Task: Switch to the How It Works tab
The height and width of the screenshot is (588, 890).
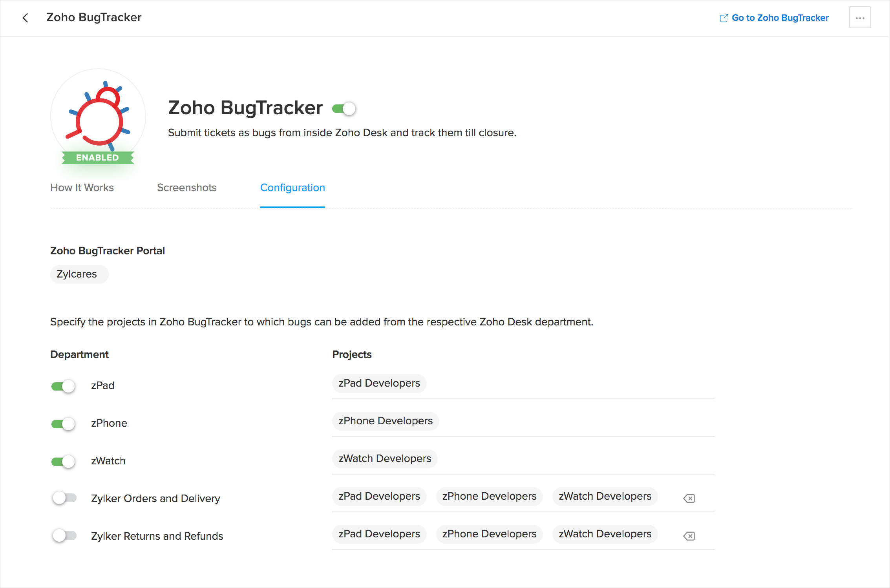Action: point(82,188)
